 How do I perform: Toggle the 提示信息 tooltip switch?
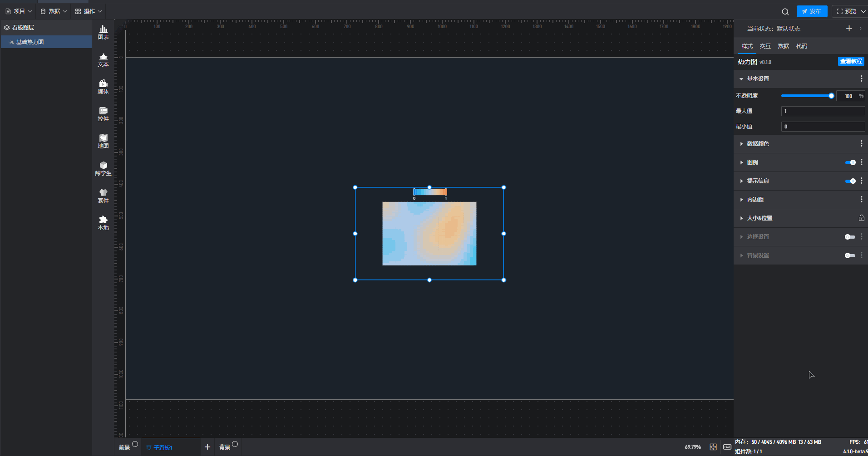[x=850, y=181]
